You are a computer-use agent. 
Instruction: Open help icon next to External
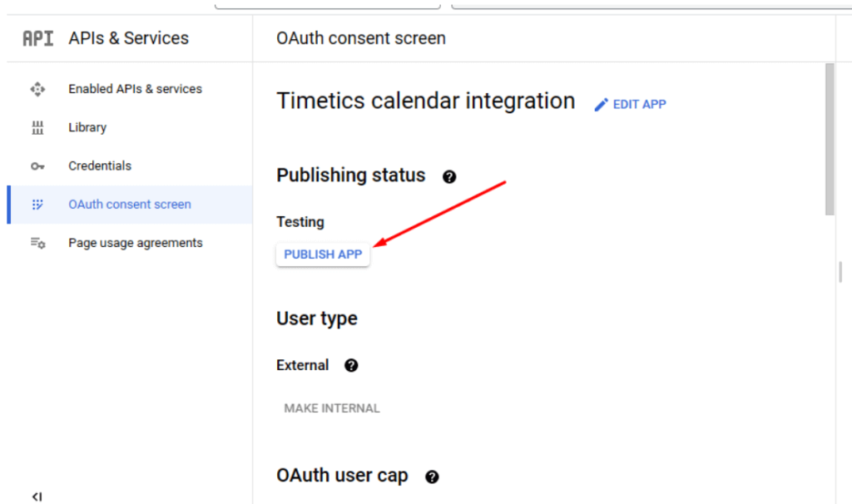[x=351, y=365]
